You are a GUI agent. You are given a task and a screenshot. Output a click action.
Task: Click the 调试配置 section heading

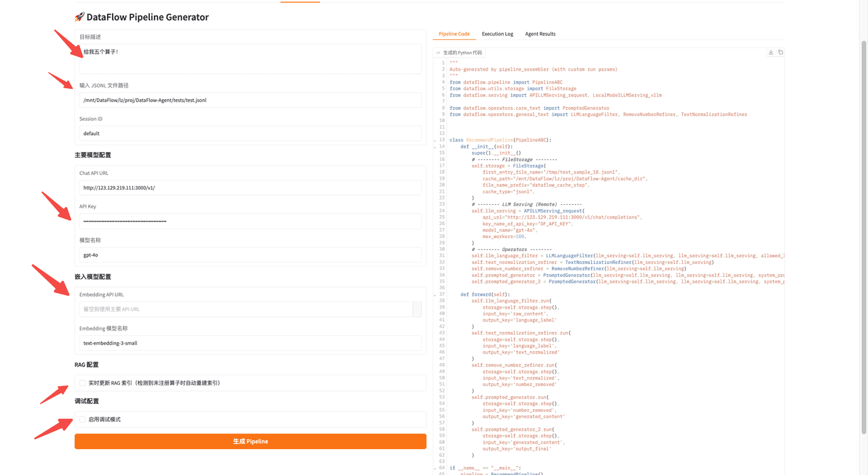pos(87,401)
